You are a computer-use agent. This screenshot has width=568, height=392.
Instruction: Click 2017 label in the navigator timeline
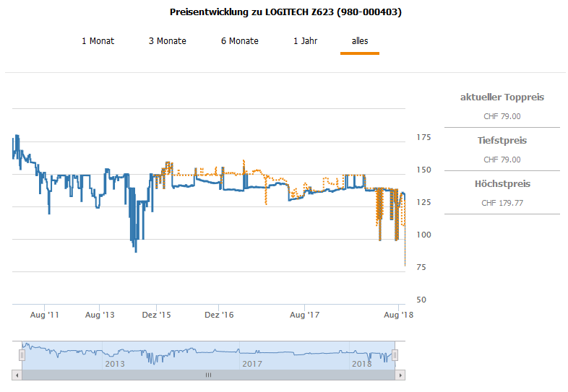point(252,364)
